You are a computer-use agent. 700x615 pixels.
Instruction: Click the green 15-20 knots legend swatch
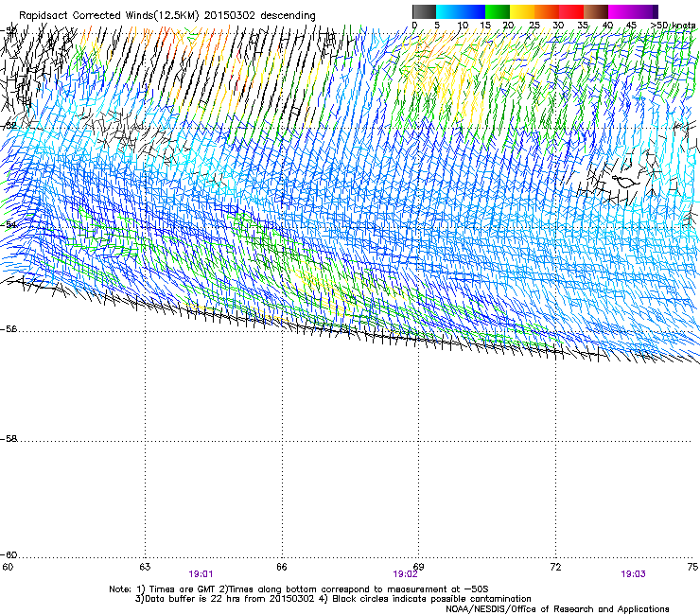coord(498,11)
